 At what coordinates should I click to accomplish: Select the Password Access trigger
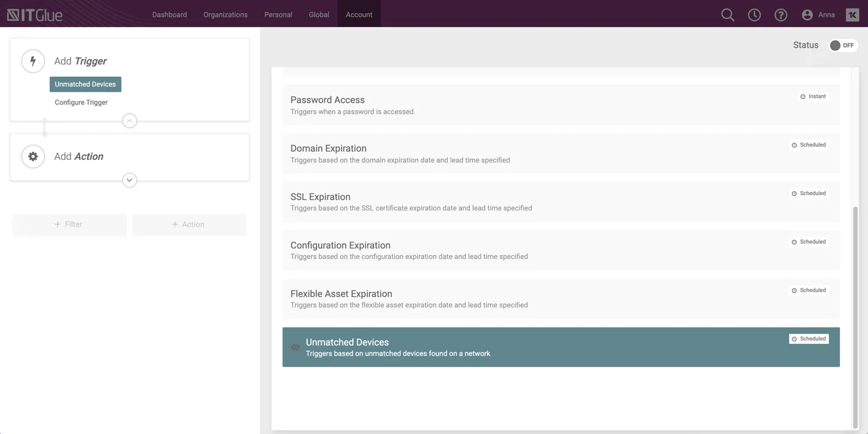560,104
